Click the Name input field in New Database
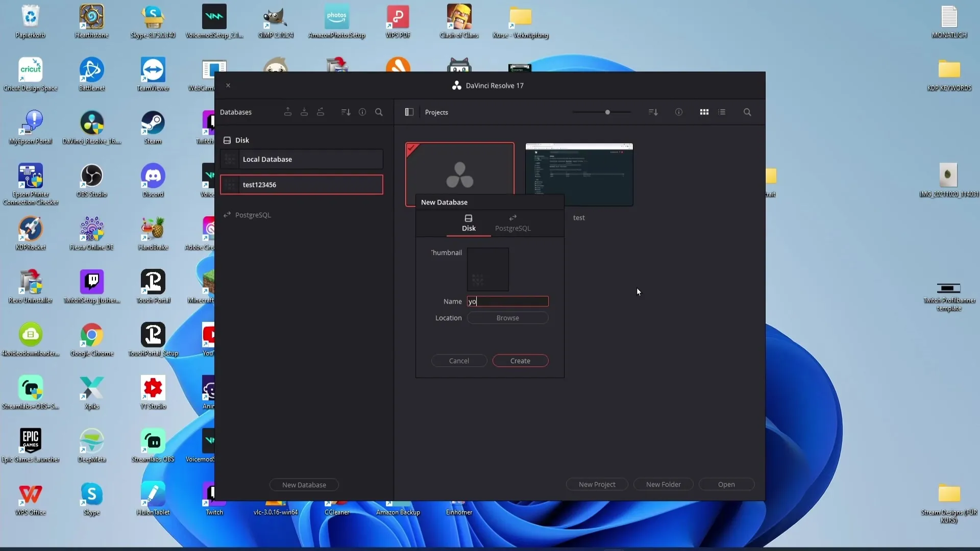The image size is (980, 551). click(507, 300)
